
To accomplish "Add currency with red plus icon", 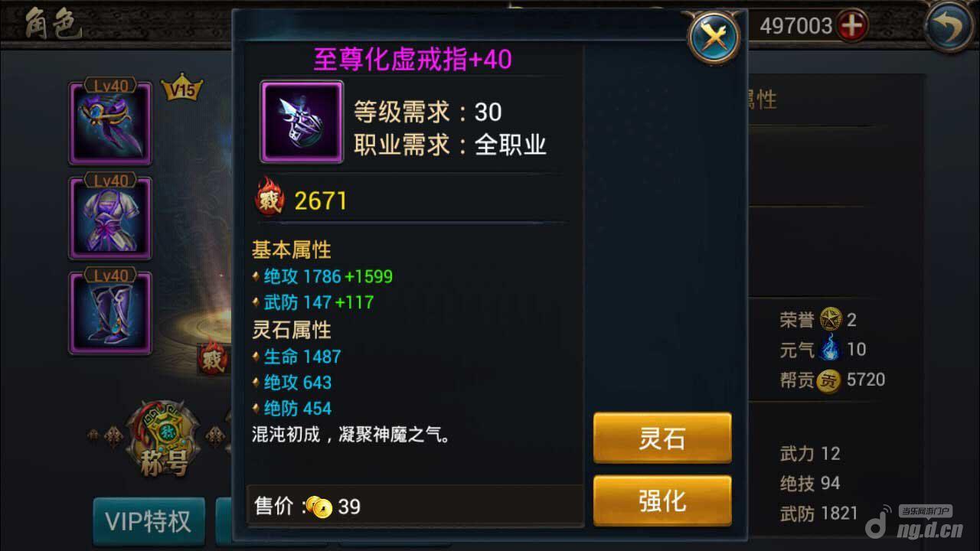I will click(x=851, y=26).
